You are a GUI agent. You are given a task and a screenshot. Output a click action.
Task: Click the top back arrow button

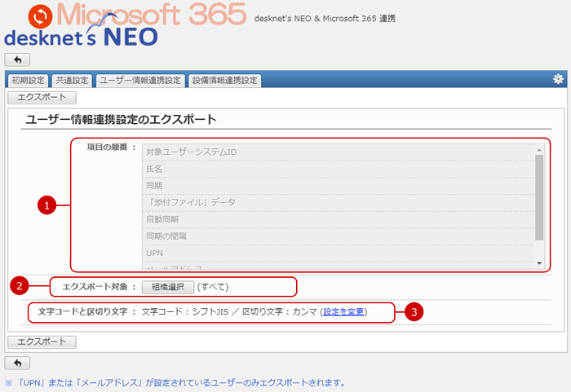(17, 59)
